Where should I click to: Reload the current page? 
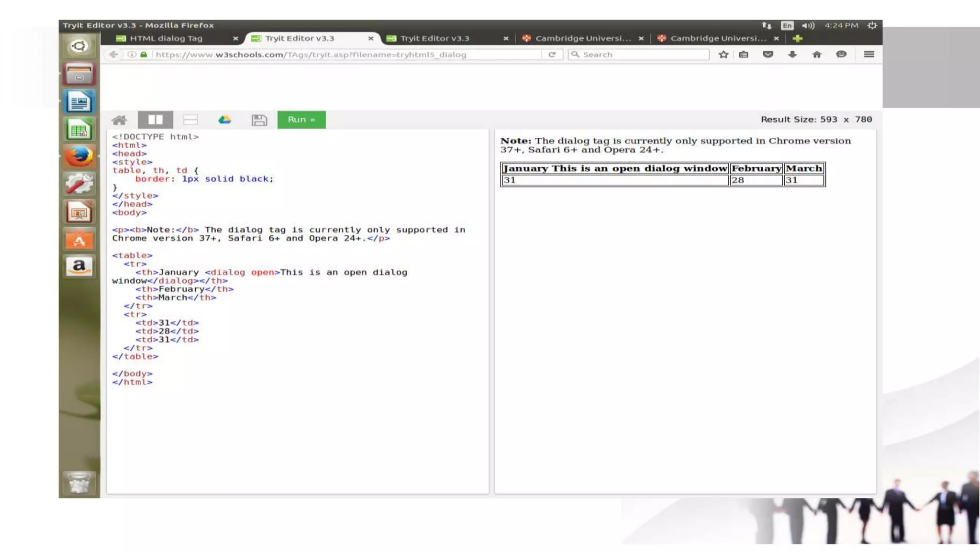tap(552, 55)
